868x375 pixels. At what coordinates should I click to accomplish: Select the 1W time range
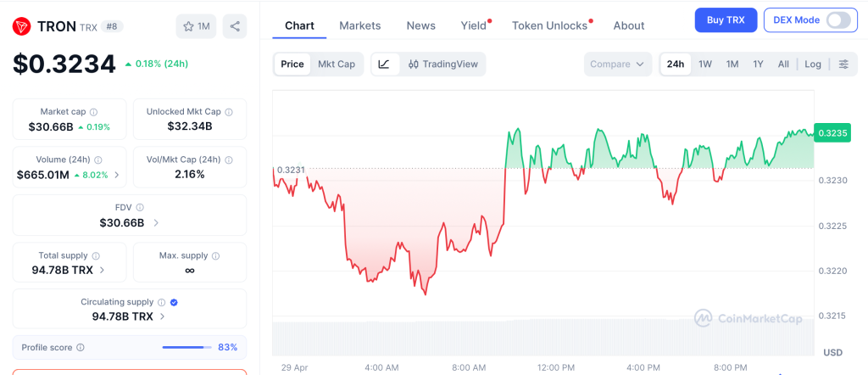(705, 64)
